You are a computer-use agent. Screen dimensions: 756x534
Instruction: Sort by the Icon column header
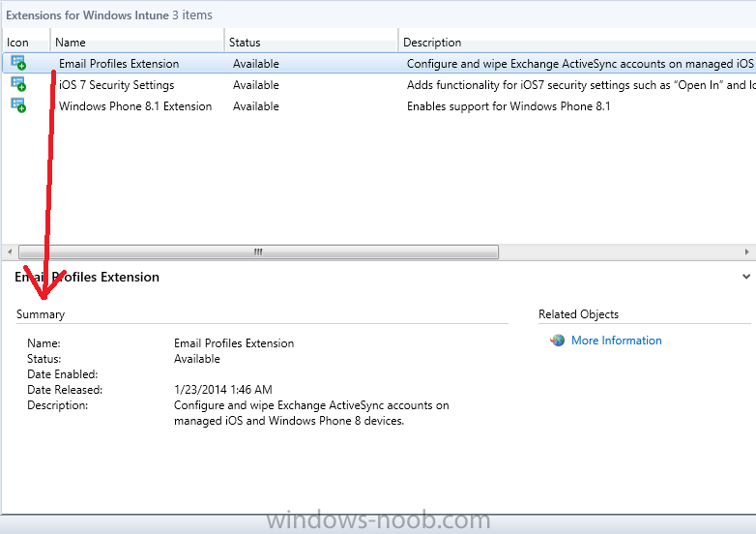[26, 43]
